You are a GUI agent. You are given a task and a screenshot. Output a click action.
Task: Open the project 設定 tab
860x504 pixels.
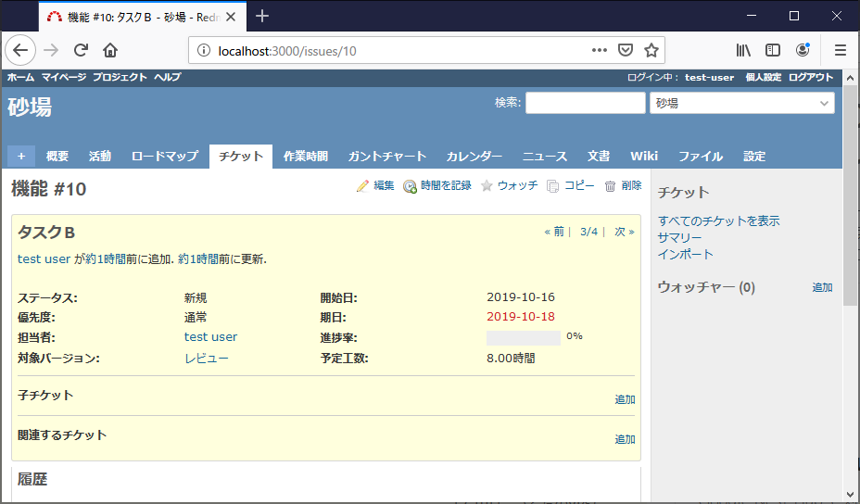pos(754,157)
